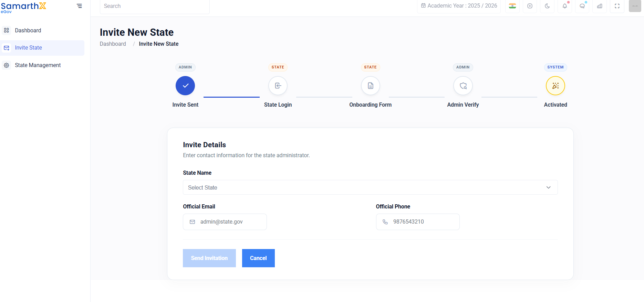
Task: Click the Admin Verify step icon
Action: [x=463, y=86]
